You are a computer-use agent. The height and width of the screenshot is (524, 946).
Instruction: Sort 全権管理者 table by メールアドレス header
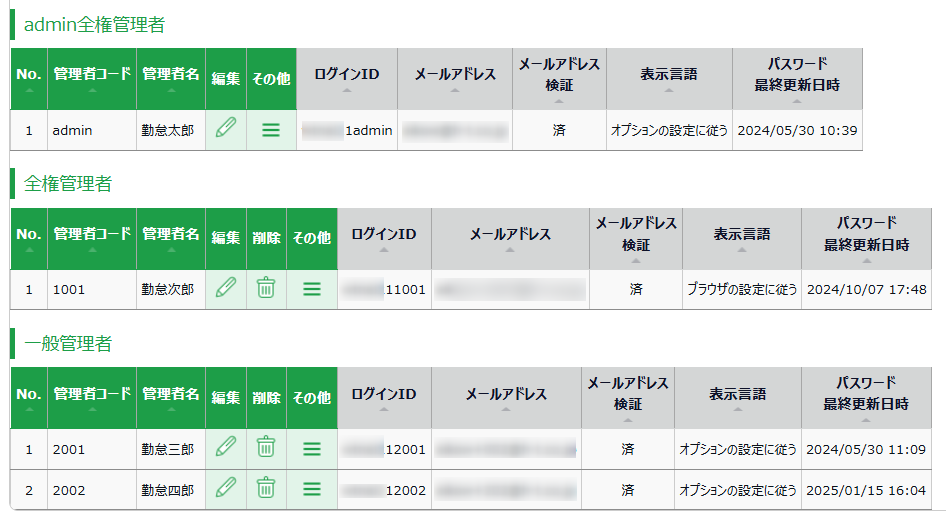click(510, 238)
